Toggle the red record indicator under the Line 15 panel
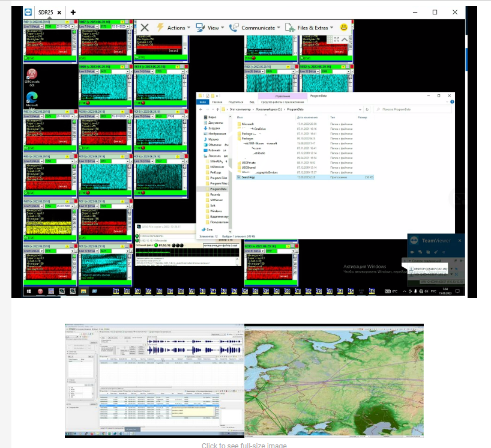 click(x=143, y=148)
